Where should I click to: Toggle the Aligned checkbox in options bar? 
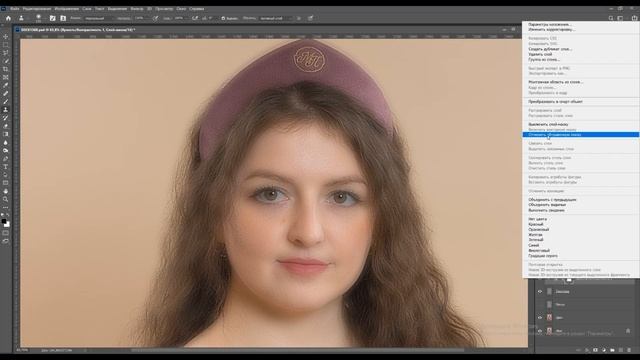coord(223,18)
